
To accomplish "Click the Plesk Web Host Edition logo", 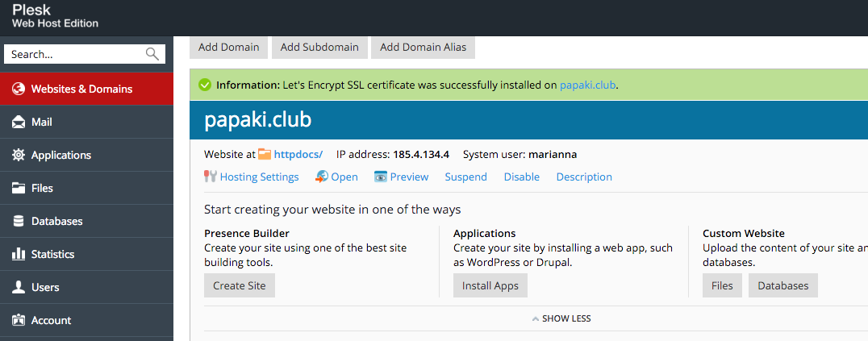I will coord(55,16).
